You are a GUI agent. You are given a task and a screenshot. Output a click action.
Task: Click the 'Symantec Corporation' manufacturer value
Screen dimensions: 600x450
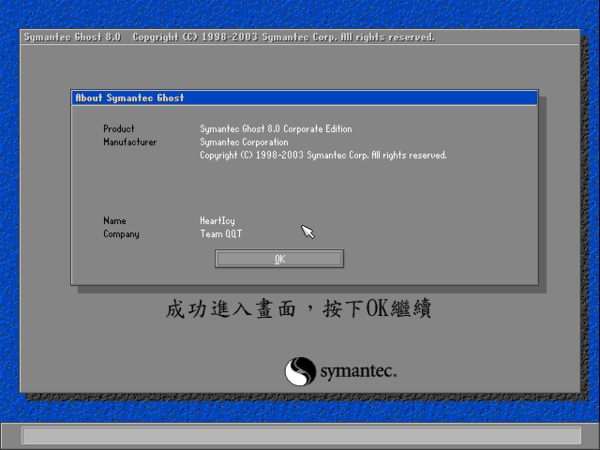244,142
